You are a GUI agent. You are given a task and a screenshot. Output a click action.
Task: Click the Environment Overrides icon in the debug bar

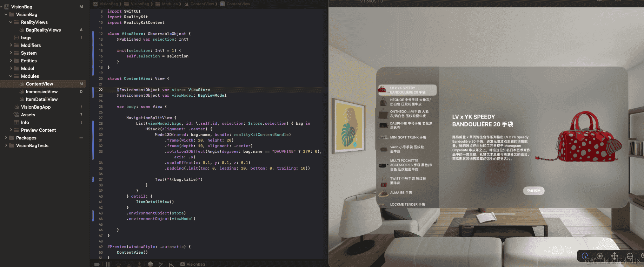[x=171, y=265]
